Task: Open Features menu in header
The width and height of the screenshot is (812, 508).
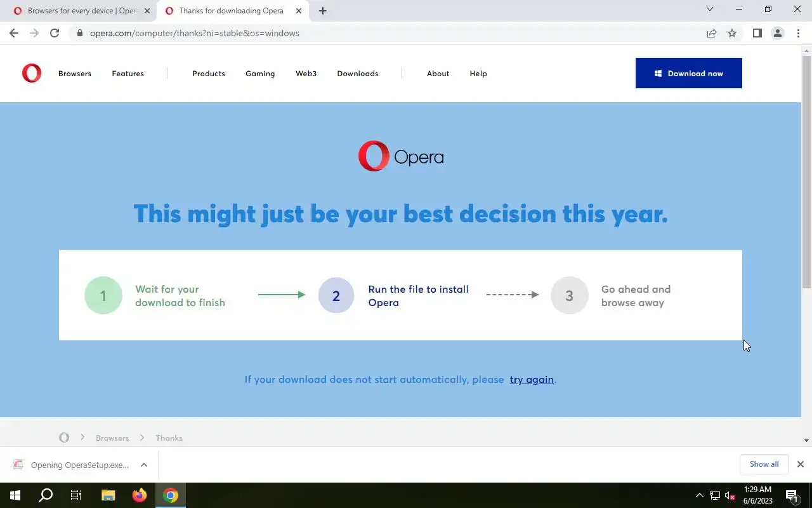Action: 128,74
